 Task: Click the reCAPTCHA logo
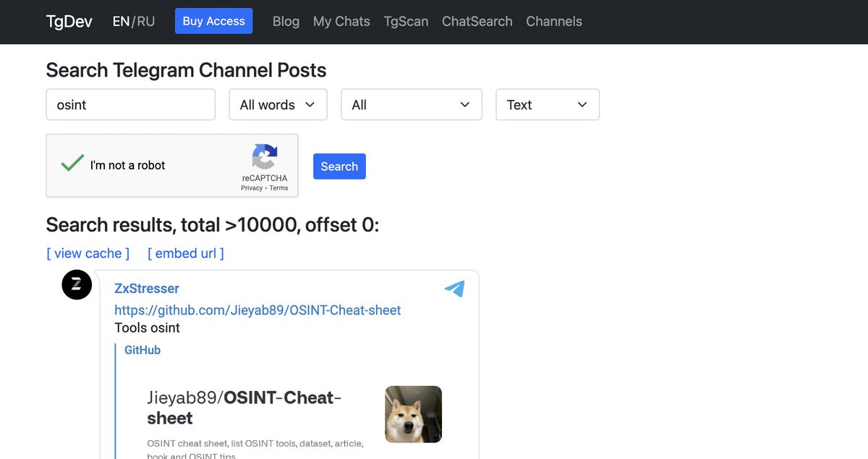click(x=265, y=157)
